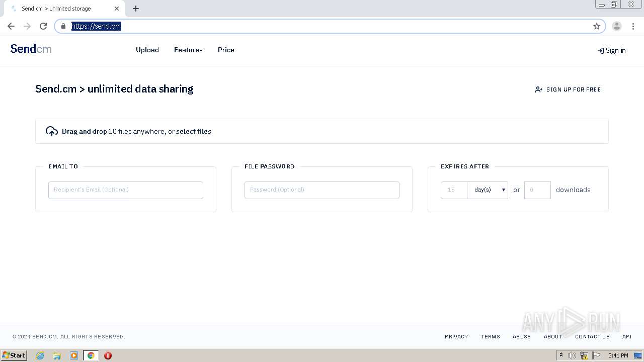Click the cloud upload icon
The width and height of the screenshot is (644, 362).
[x=52, y=131]
